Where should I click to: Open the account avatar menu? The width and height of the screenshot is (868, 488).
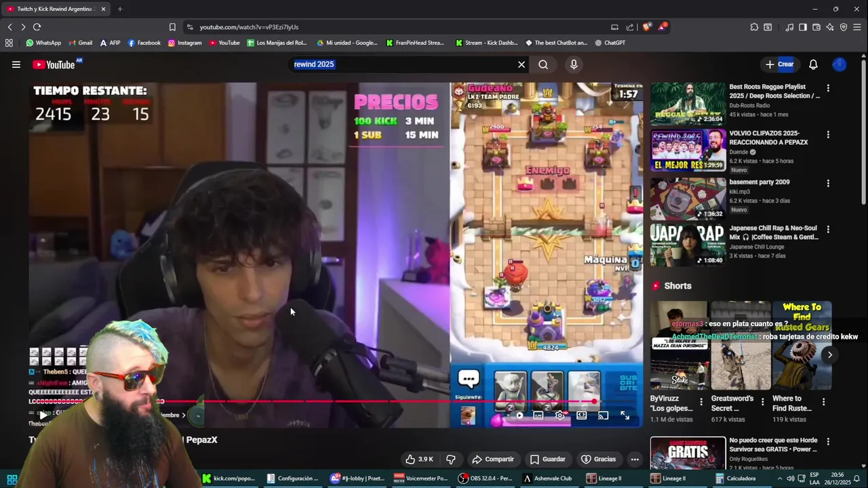coord(840,64)
